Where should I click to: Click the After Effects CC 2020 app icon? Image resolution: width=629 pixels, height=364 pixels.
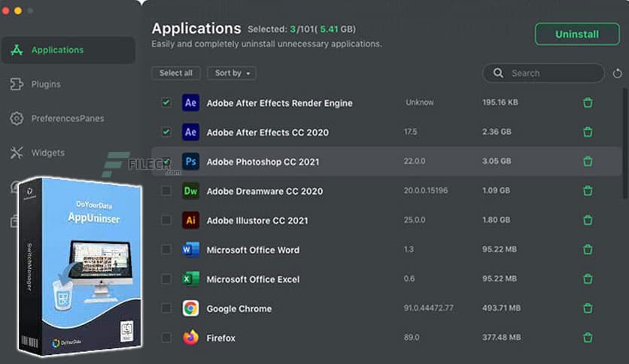click(190, 132)
